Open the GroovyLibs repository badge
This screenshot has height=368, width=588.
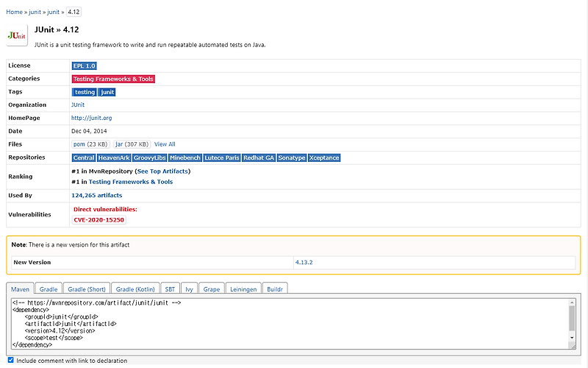(x=150, y=158)
